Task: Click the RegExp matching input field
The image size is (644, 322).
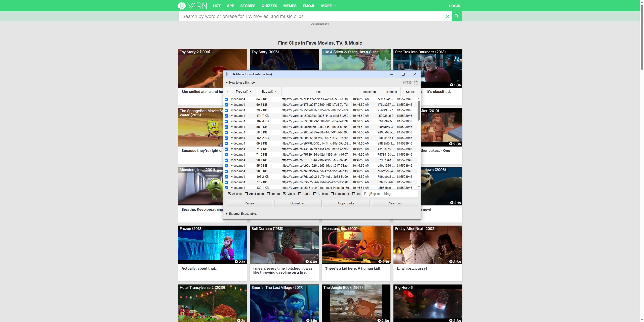Action: pos(390,194)
